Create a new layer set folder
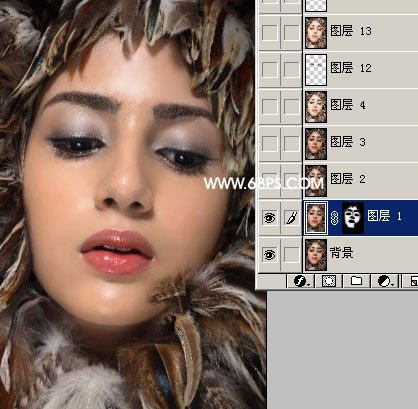 click(356, 281)
